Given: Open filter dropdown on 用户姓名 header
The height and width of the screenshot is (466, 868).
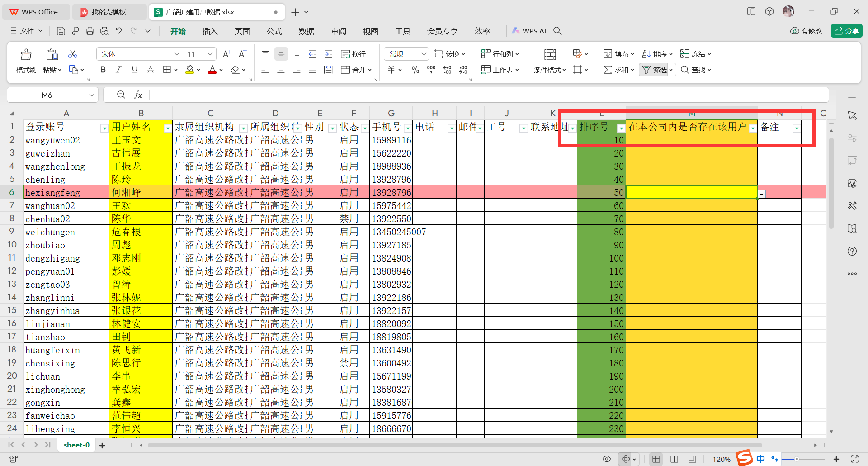Looking at the screenshot, I should [168, 128].
